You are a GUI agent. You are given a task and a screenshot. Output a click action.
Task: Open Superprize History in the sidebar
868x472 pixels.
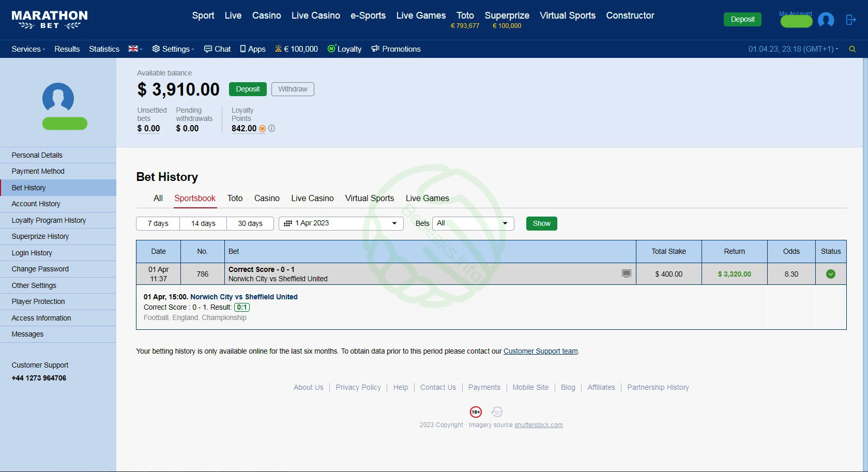pos(58,236)
